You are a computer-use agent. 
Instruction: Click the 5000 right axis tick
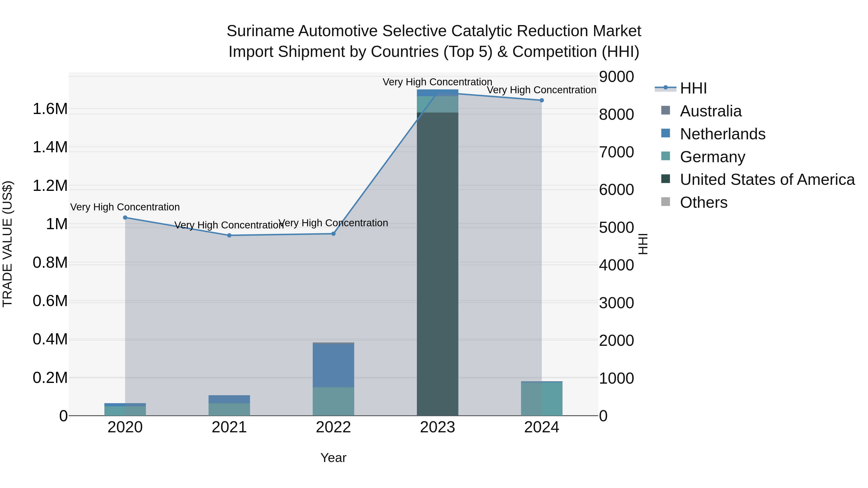616,227
